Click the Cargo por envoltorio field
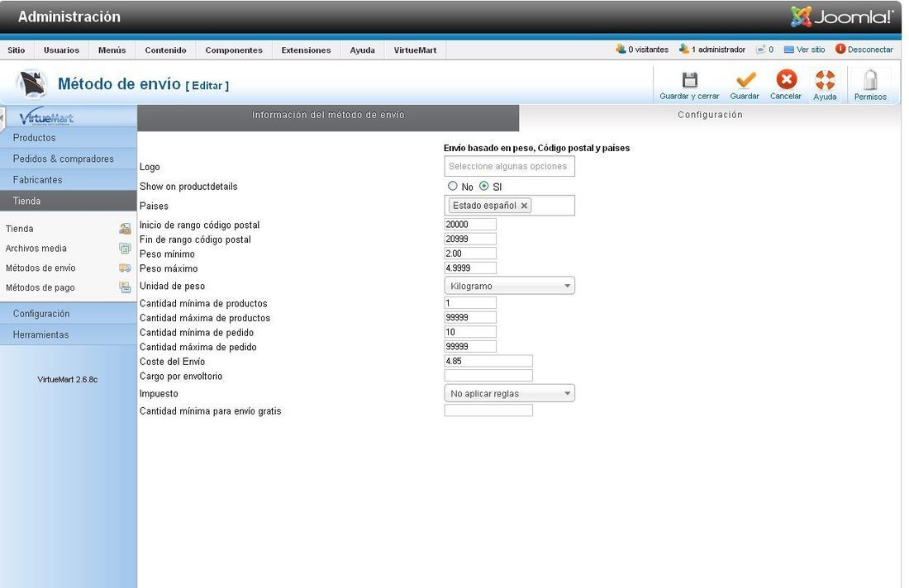 point(488,376)
